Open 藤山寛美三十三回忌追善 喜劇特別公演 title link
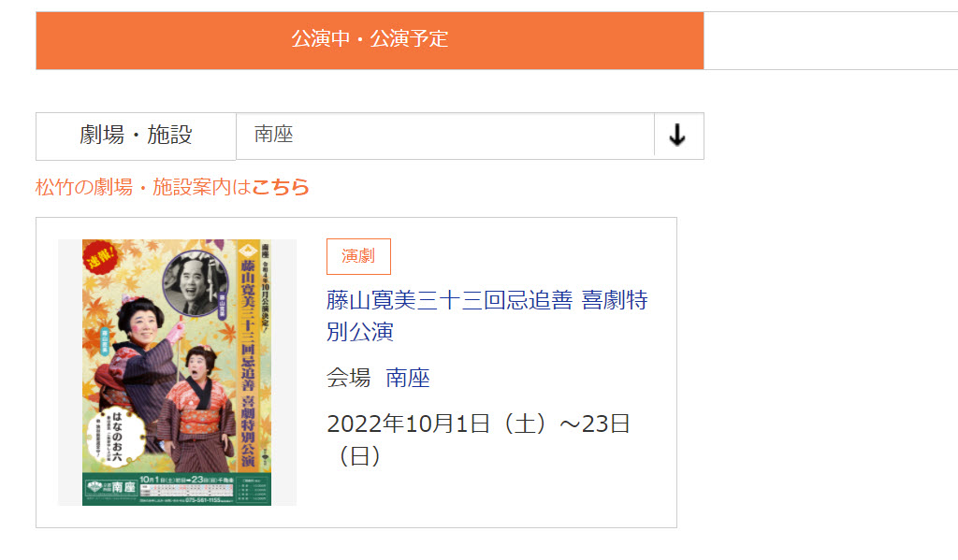This screenshot has width=958, height=560. pos(486,316)
